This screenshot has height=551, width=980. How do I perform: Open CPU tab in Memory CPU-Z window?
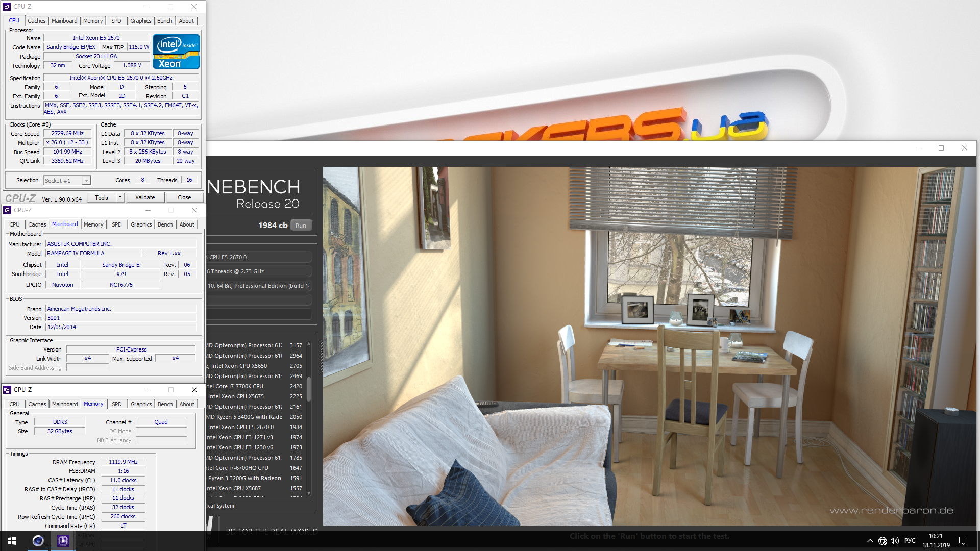click(14, 404)
